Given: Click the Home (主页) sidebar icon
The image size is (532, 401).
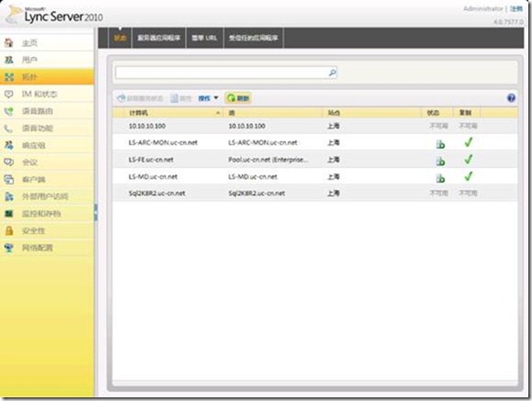Looking at the screenshot, I should [9, 43].
